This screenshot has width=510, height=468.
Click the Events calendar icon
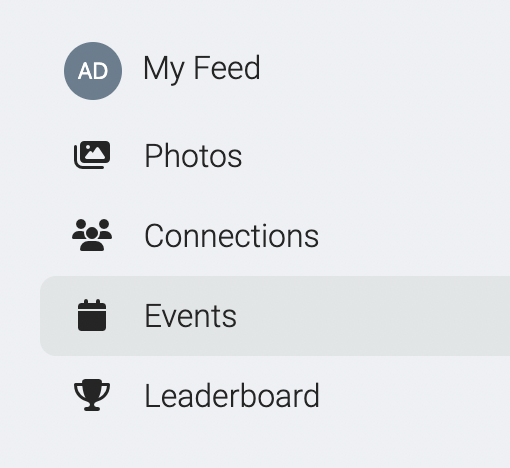92,315
